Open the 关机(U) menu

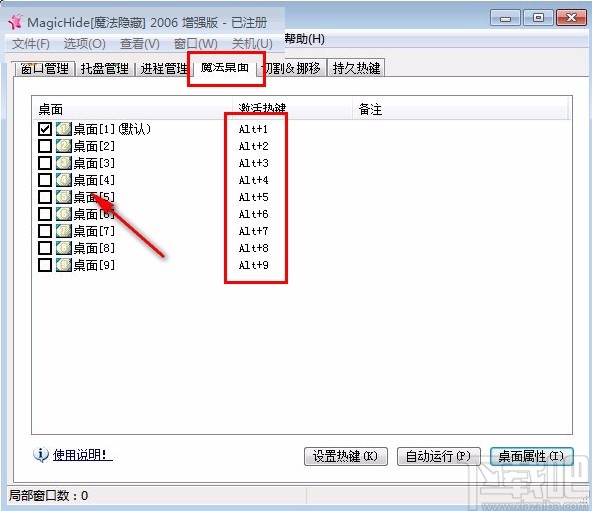[252, 44]
